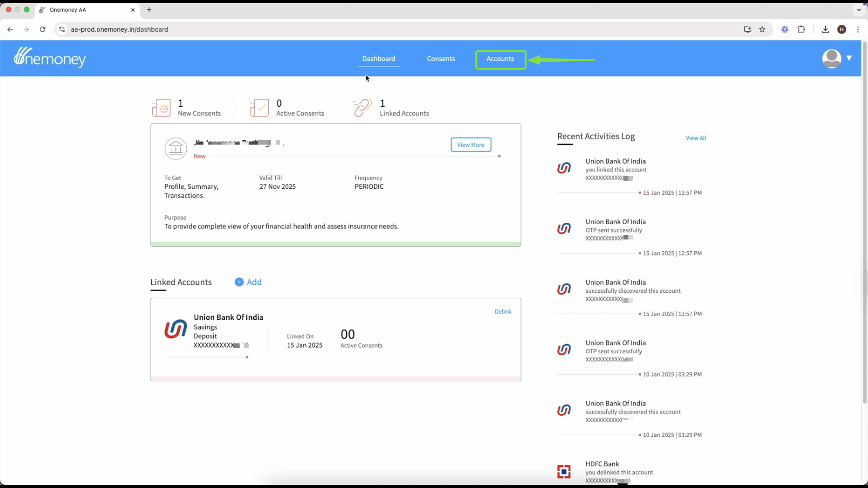The width and height of the screenshot is (868, 488).
Task: Go forward in browser history
Action: [26, 29]
